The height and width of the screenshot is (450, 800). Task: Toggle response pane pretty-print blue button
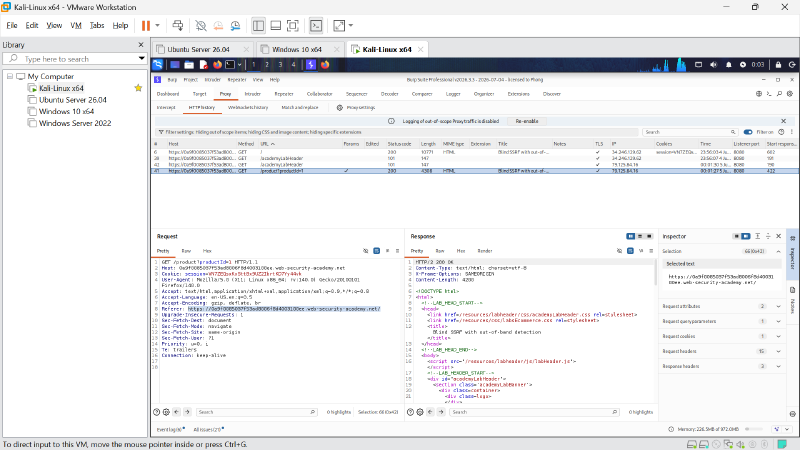point(630,251)
